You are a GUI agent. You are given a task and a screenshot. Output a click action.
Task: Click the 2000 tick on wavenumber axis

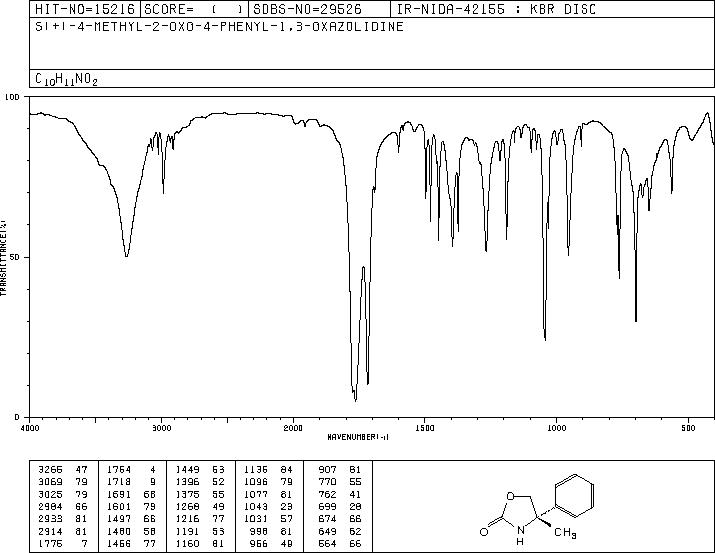[x=293, y=427]
